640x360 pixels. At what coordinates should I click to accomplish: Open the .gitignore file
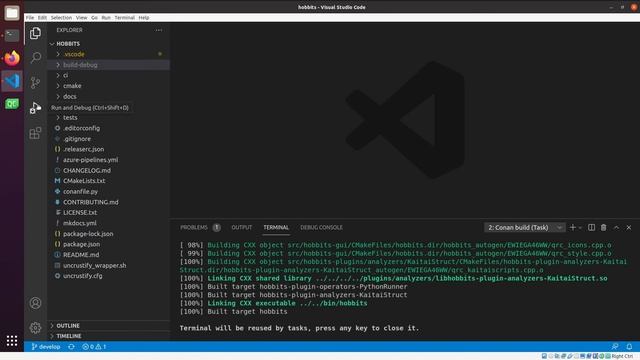77,139
